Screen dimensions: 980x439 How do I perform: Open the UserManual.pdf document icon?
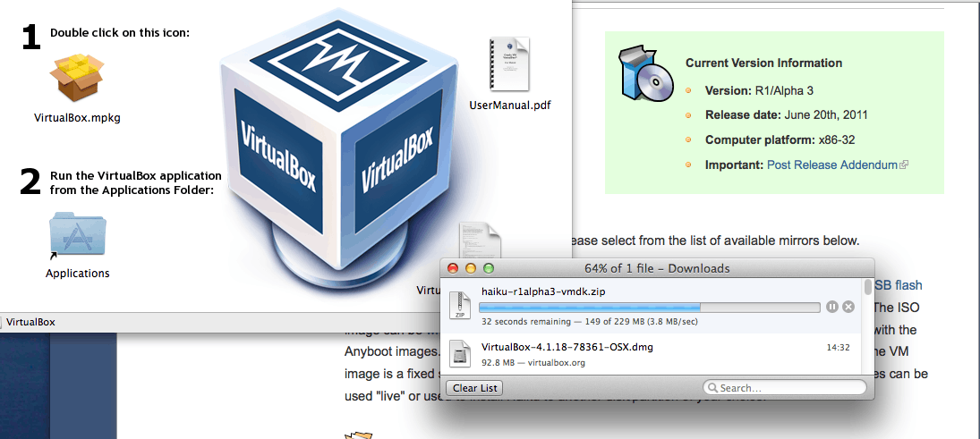509,64
